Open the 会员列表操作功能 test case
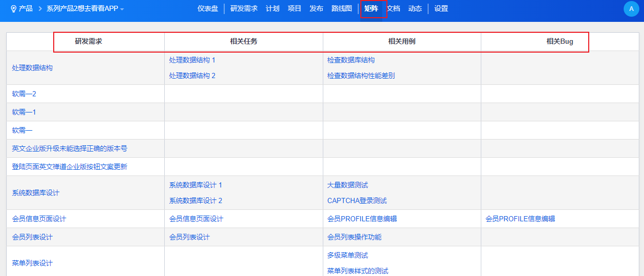644x276 pixels. point(354,237)
